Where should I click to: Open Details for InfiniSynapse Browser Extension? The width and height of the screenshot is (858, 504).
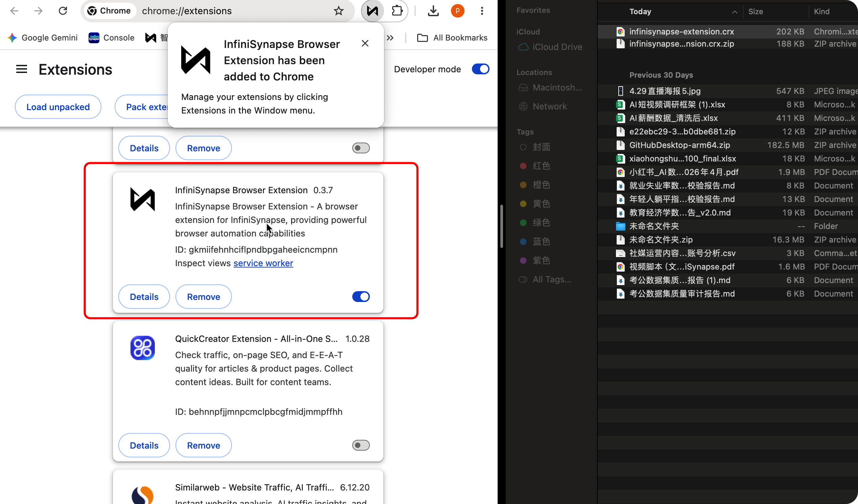click(144, 296)
